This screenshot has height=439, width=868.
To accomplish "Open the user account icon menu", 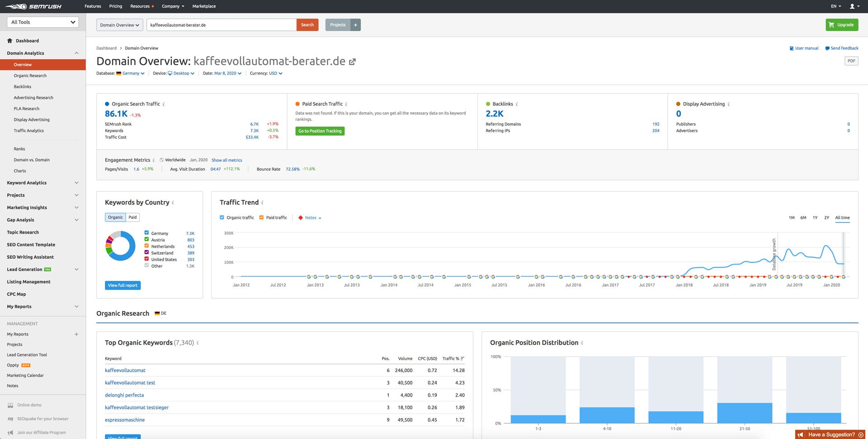I will (x=854, y=6).
